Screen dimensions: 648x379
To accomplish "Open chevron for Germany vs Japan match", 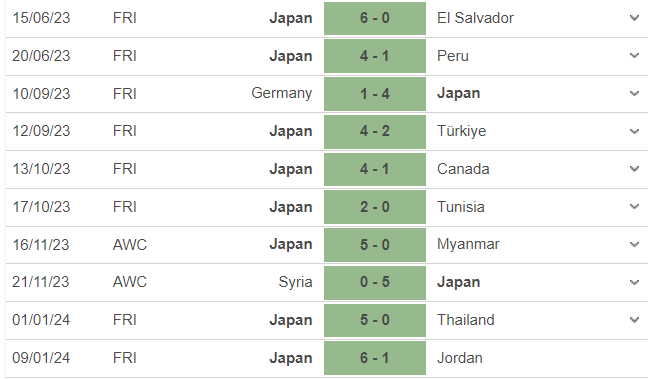I will tap(634, 93).
